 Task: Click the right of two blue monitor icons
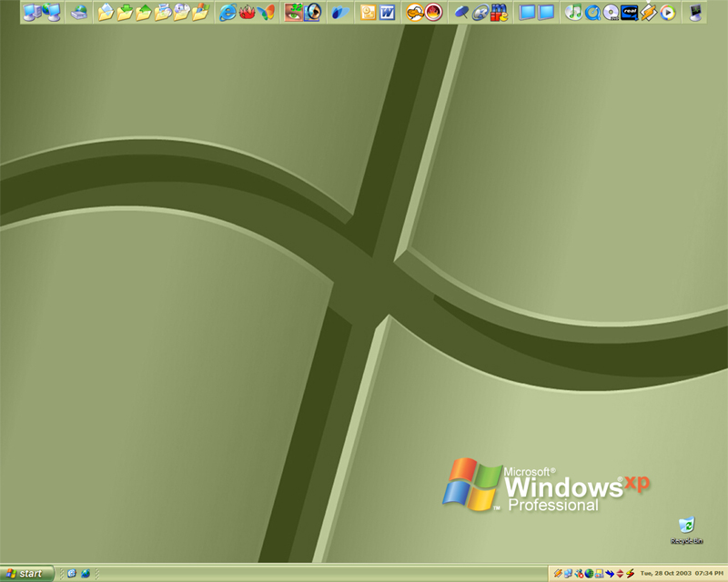click(x=546, y=12)
